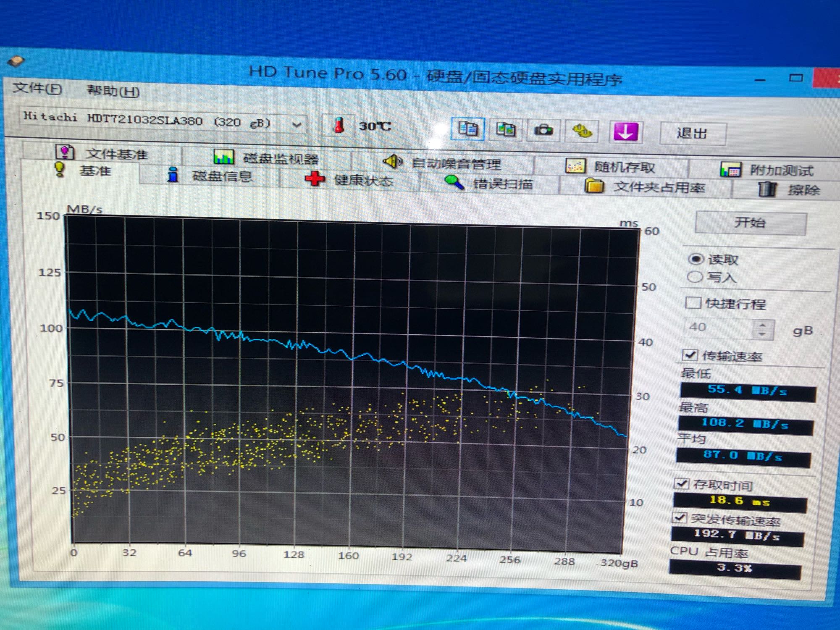Click the speaker noise management icon

[393, 161]
